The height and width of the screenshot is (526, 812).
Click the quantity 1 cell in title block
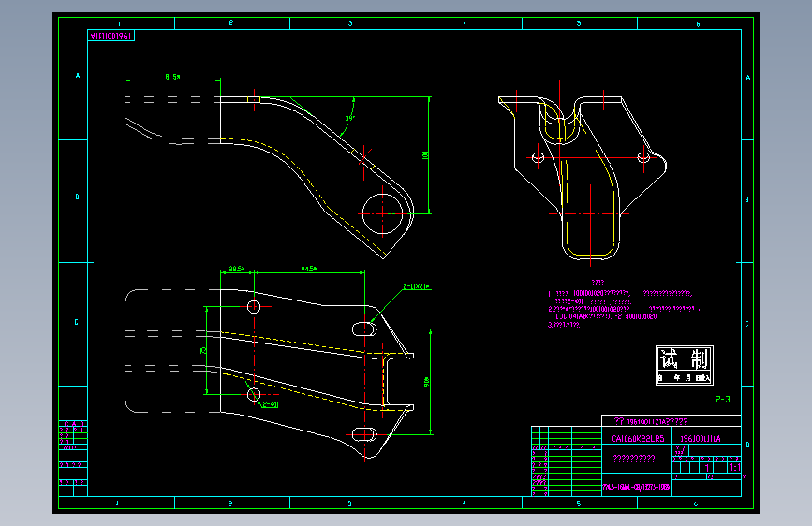click(x=706, y=467)
